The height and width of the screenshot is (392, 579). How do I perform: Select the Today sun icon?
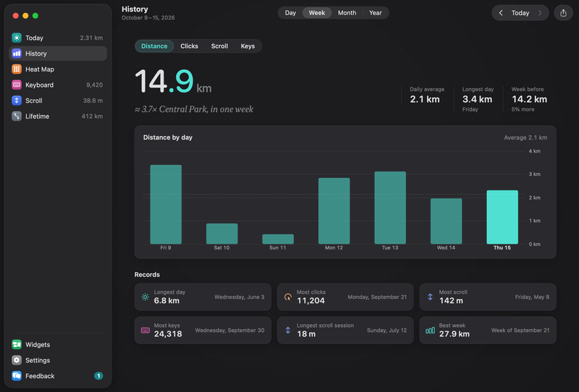coord(17,38)
